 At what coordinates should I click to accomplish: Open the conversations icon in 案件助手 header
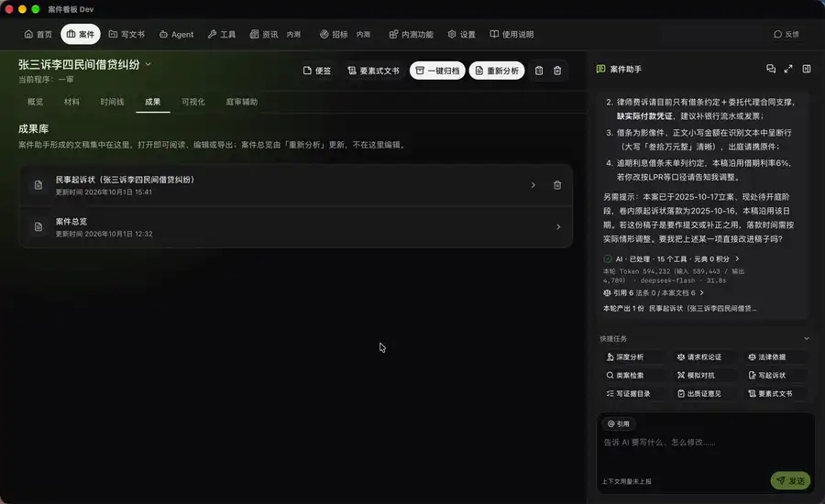point(771,69)
